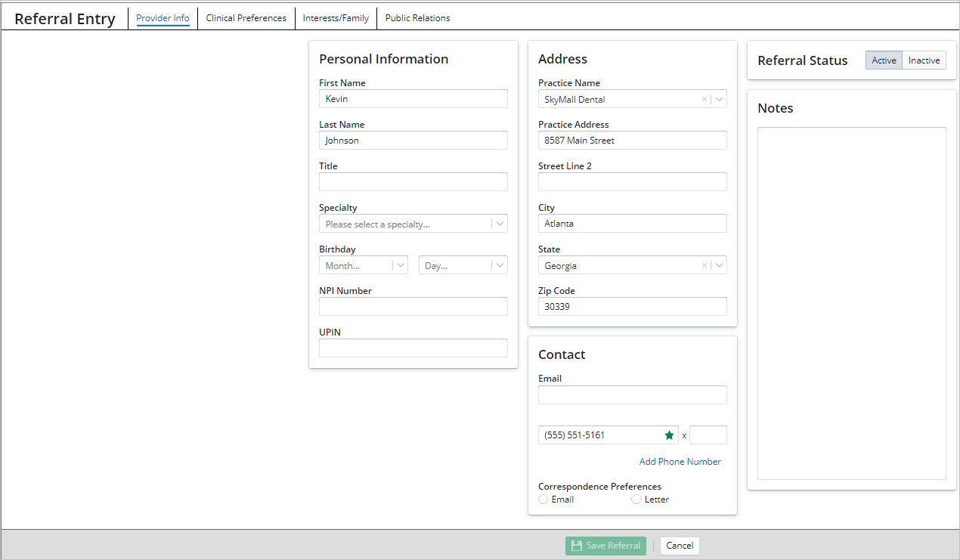Open the birthday Month dropdown

point(401,265)
